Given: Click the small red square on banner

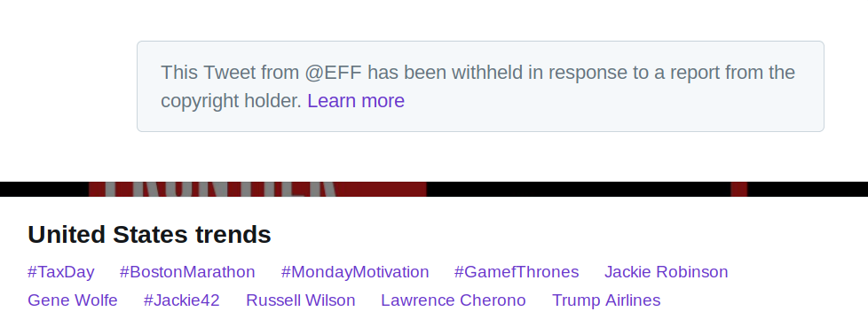Looking at the screenshot, I should pos(739,189).
